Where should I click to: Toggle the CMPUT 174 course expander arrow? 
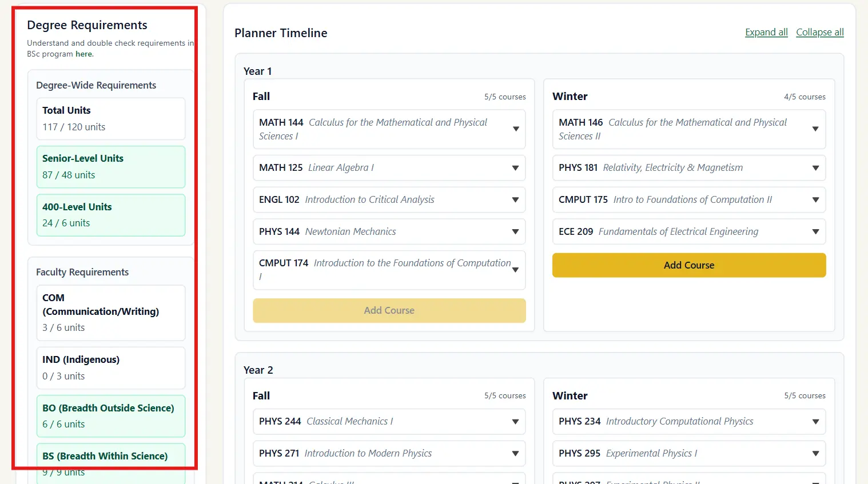(516, 270)
